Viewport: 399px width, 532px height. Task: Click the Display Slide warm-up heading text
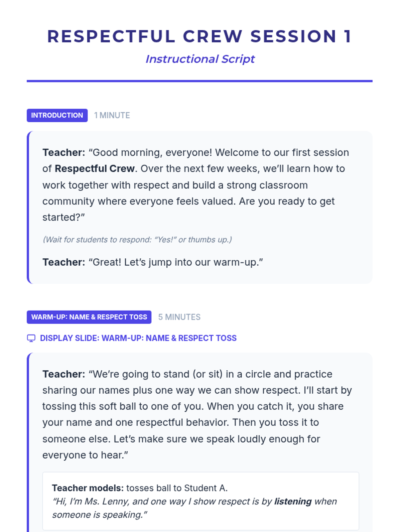[138, 338]
